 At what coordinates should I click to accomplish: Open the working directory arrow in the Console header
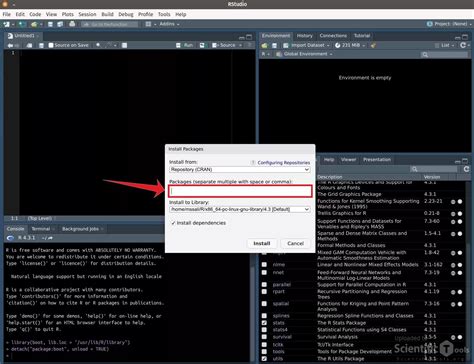[x=50, y=238]
